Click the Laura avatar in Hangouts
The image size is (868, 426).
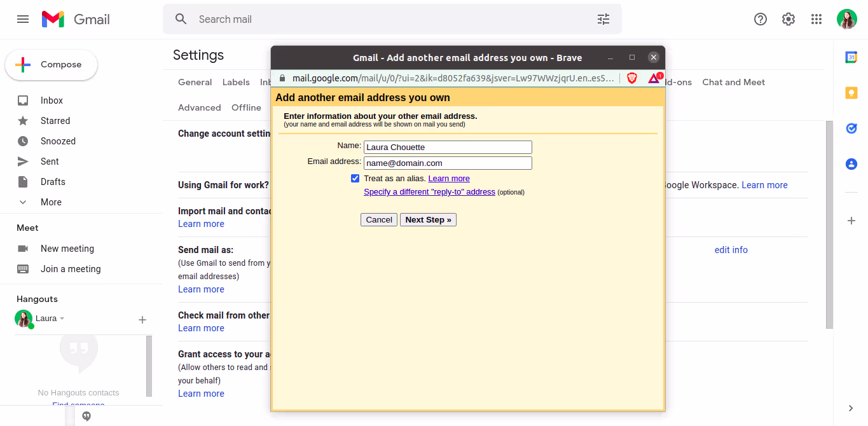tap(24, 319)
